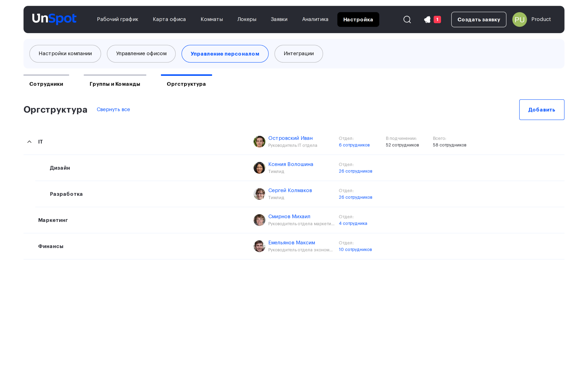
Task: Click the Создать заявку button
Action: click(x=479, y=20)
